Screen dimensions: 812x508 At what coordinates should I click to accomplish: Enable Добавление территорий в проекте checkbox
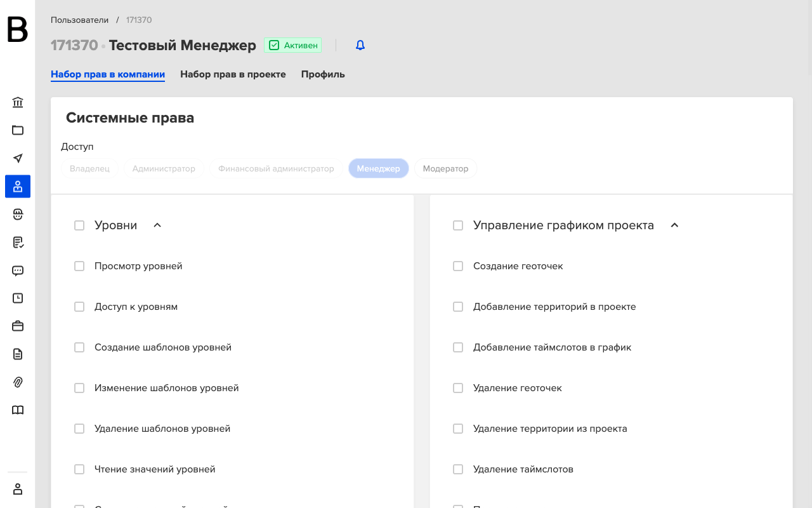[x=458, y=307]
